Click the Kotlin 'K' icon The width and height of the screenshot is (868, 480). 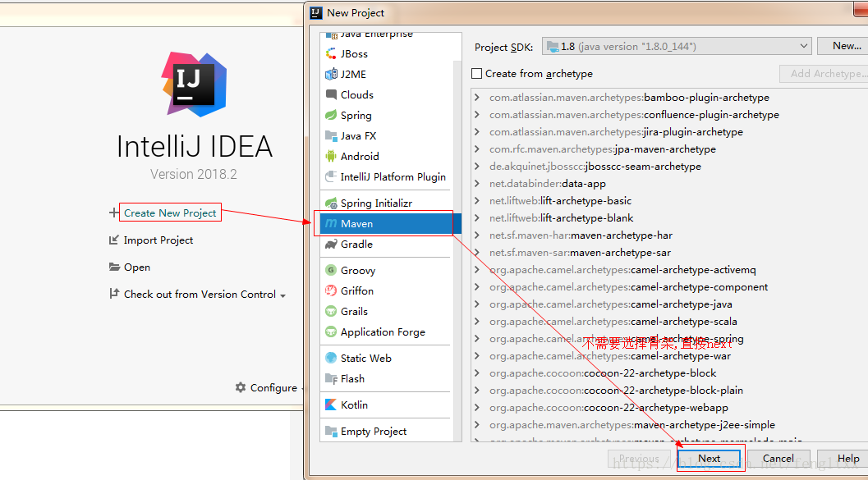331,405
